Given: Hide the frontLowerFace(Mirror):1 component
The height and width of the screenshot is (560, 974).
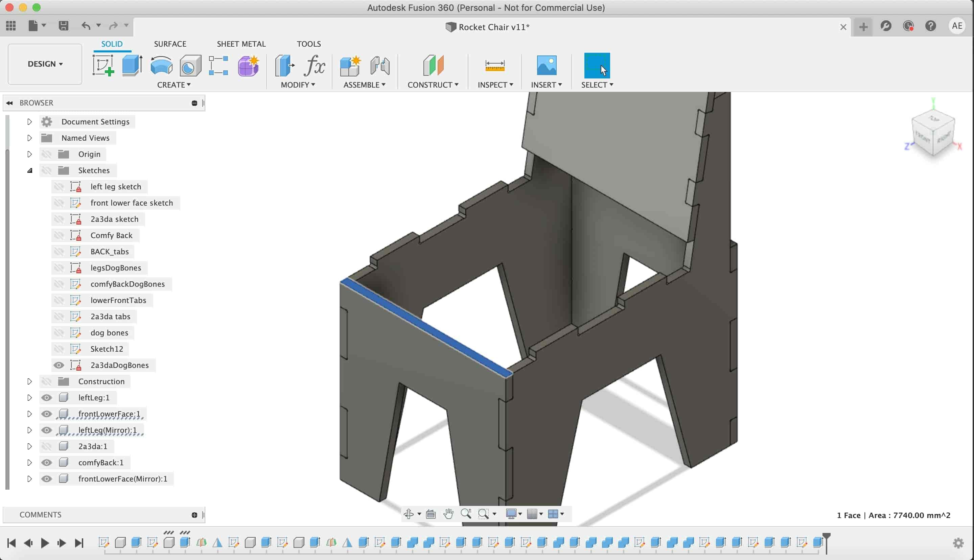Looking at the screenshot, I should (x=47, y=479).
